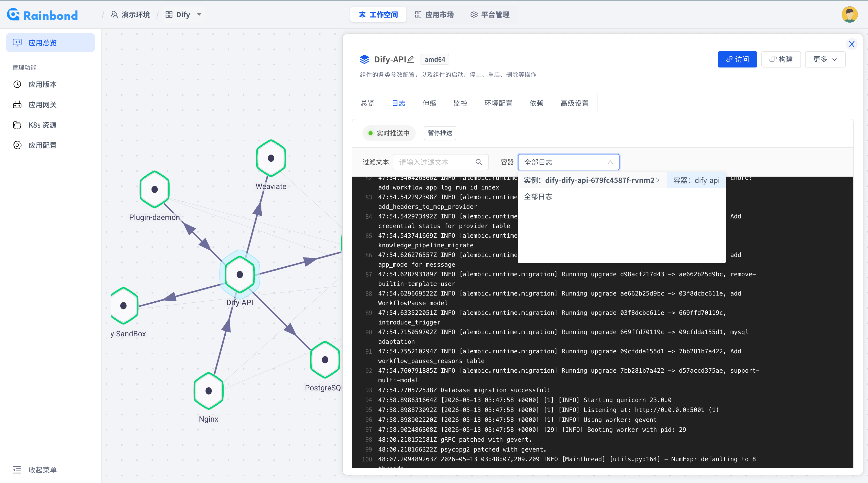Switch to the 监控 tab
Viewport: 868px width, 483px height.
tap(461, 103)
